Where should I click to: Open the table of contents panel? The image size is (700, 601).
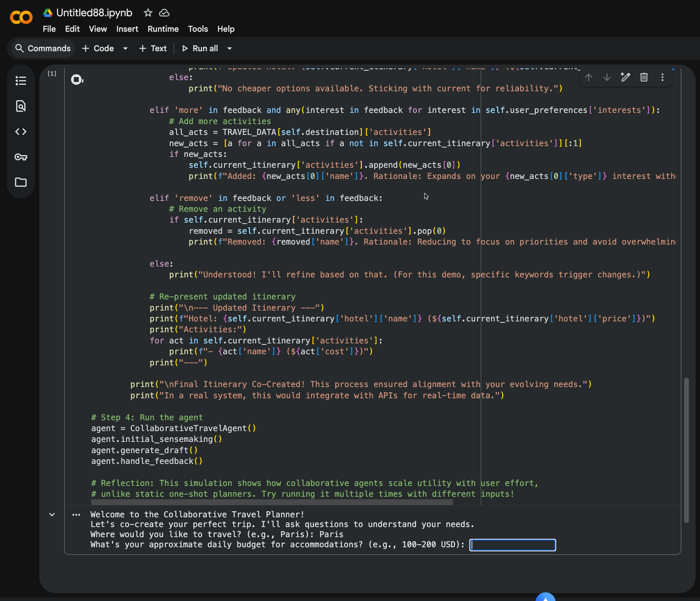pos(21,80)
